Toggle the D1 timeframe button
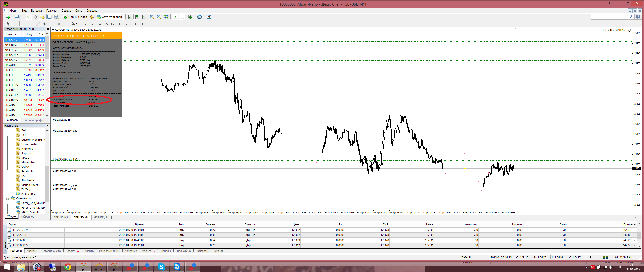The image size is (644, 272). click(127, 24)
